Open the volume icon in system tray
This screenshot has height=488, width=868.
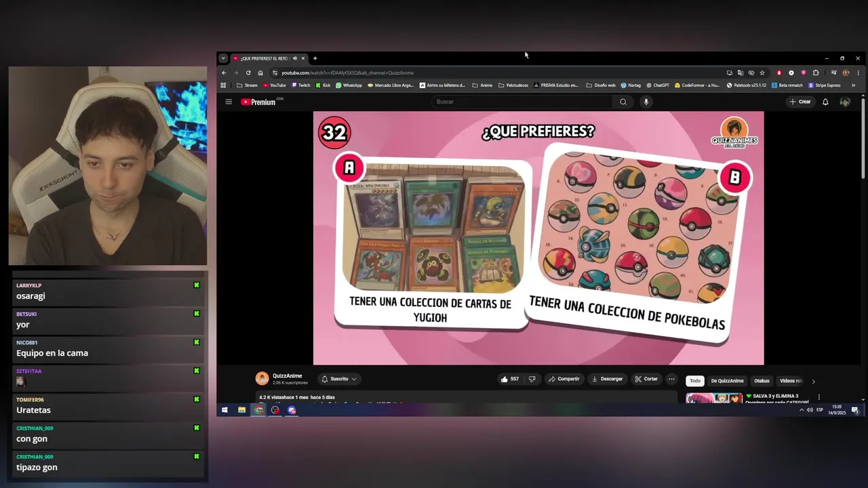coord(810,410)
